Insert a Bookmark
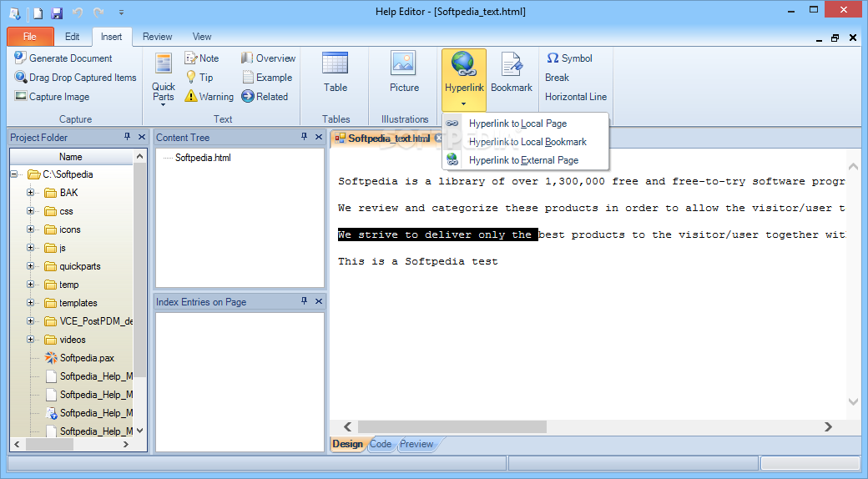 [512, 72]
